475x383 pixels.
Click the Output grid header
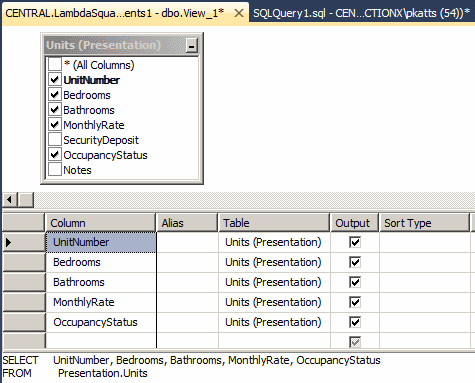tap(355, 223)
